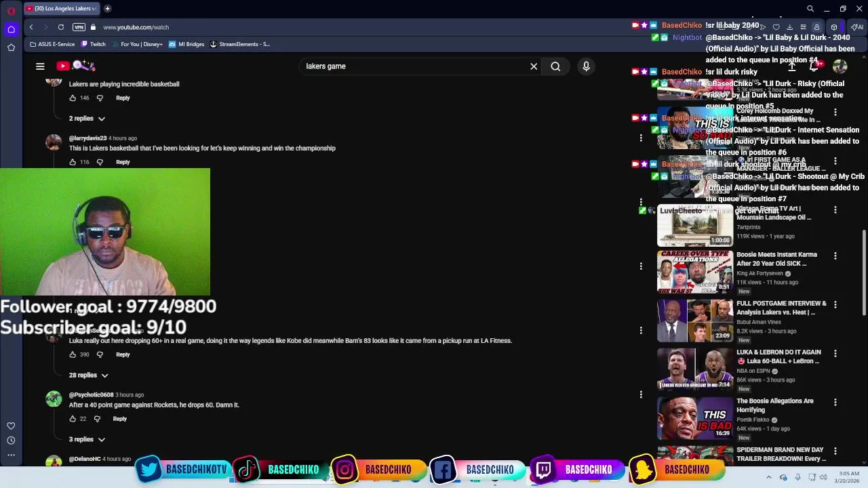Screen dimensions: 868x488
Task: Reply to incredible basketball comment
Action: [123, 98]
